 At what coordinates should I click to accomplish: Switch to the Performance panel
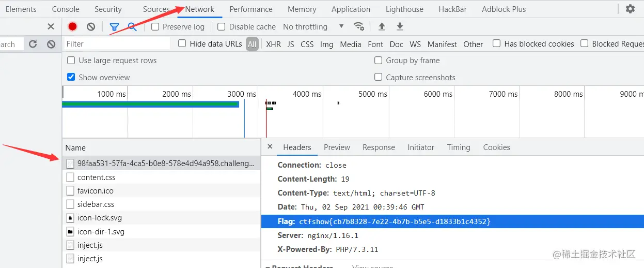click(x=251, y=9)
